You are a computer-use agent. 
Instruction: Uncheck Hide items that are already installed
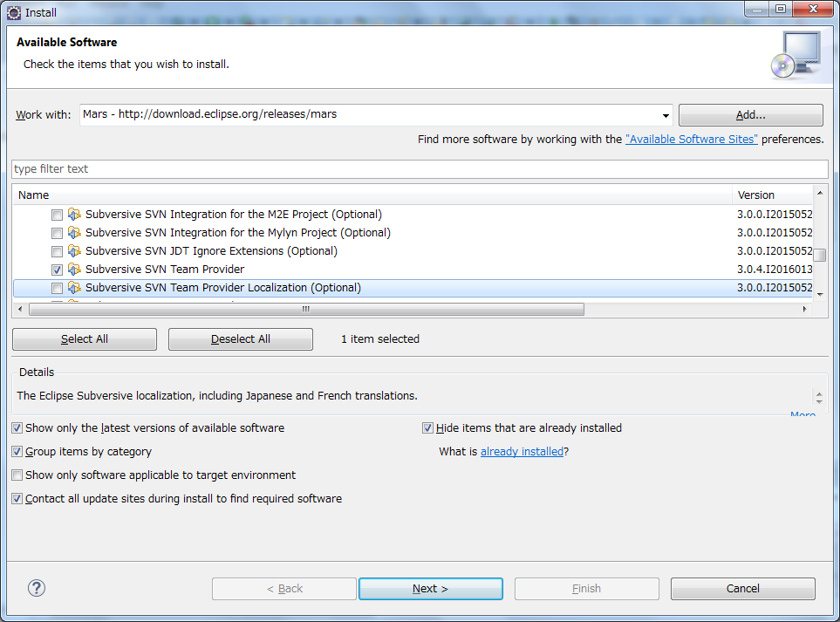tap(427, 428)
